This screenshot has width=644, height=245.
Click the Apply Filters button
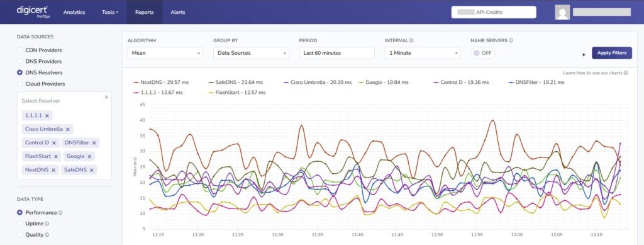coord(612,53)
